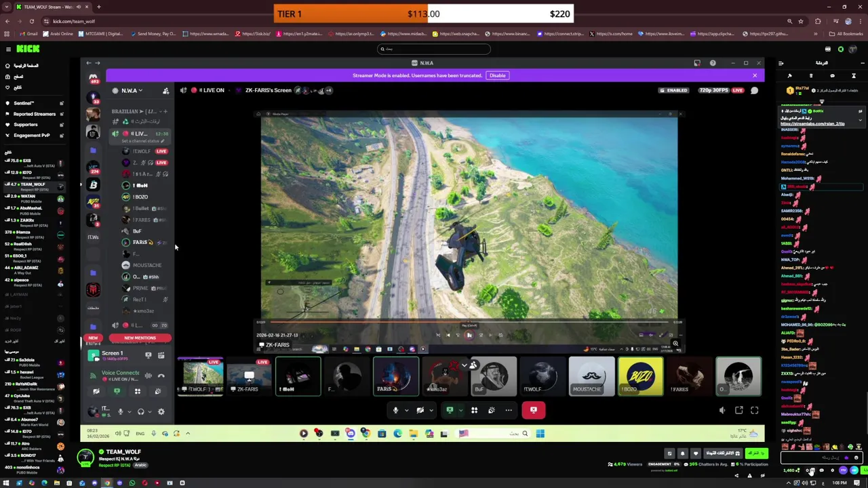This screenshot has height=488, width=868.
Task: Open activities grid in call controls
Action: click(x=474, y=410)
